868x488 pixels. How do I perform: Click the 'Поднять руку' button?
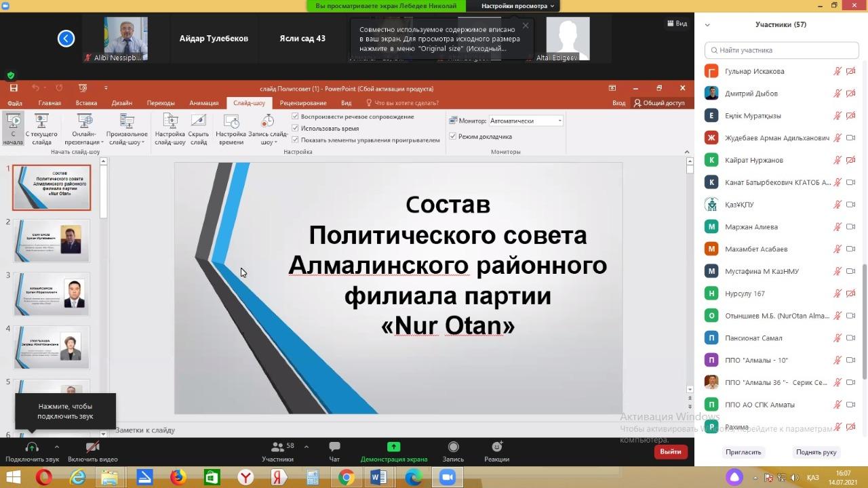816,452
